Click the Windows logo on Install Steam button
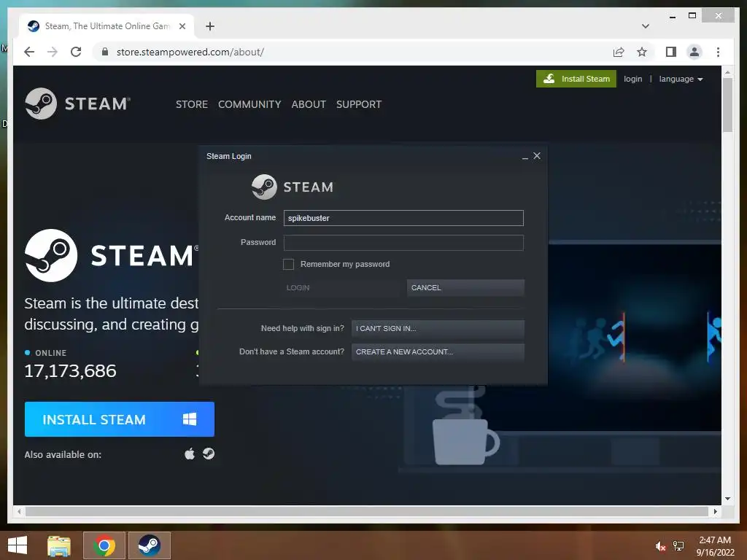The image size is (747, 560). pyautogui.click(x=189, y=419)
